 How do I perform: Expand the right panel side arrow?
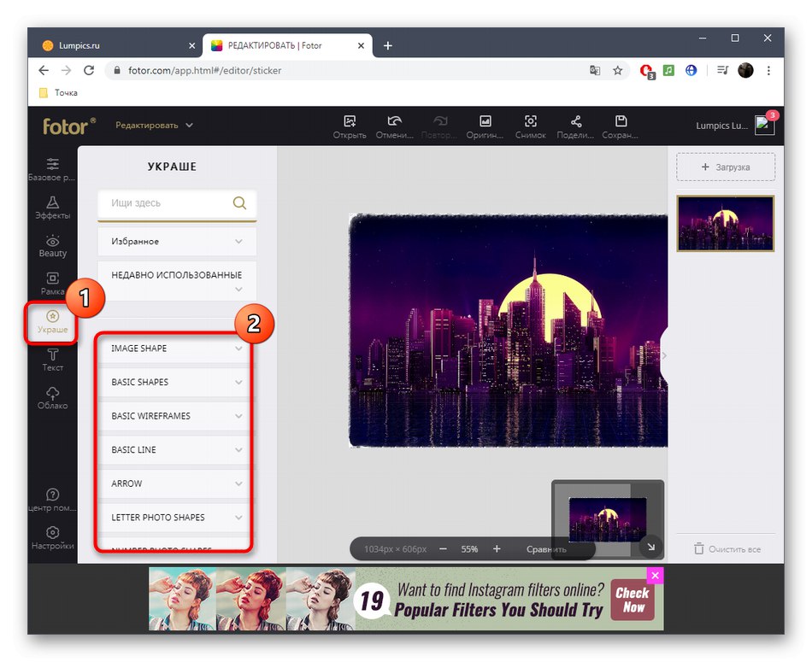[664, 355]
